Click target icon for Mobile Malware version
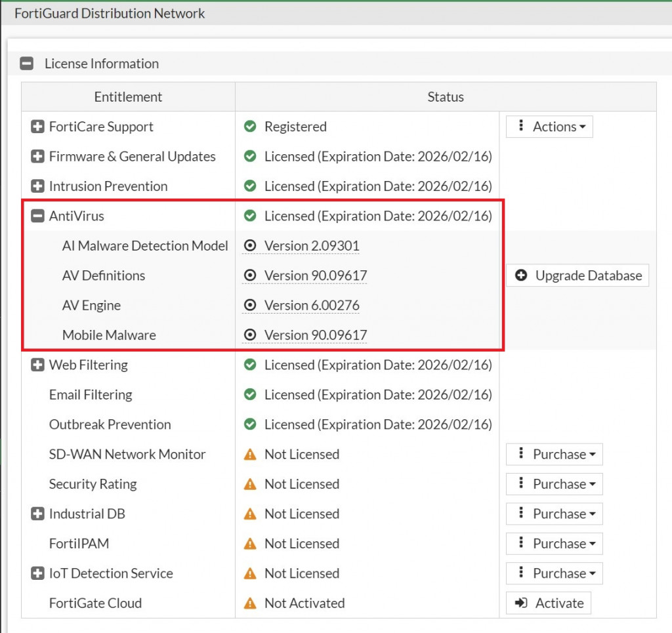This screenshot has width=672, height=633. [250, 335]
